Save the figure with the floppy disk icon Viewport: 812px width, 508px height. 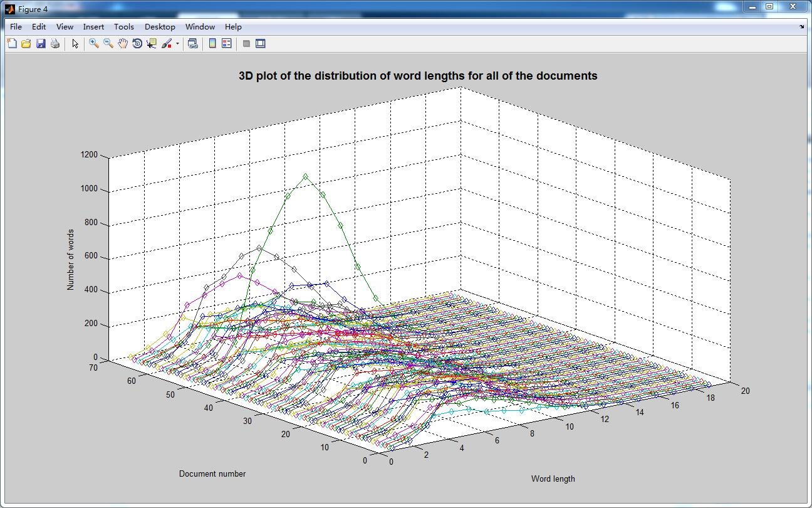(41, 43)
